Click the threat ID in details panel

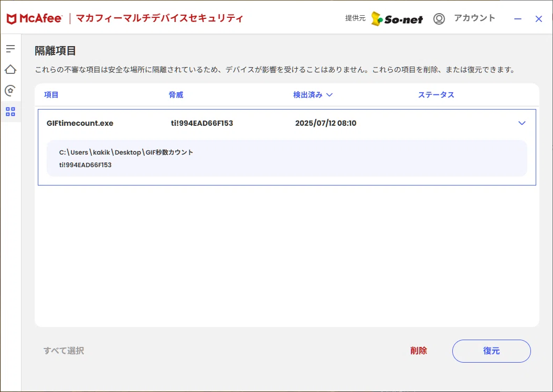[x=86, y=165]
